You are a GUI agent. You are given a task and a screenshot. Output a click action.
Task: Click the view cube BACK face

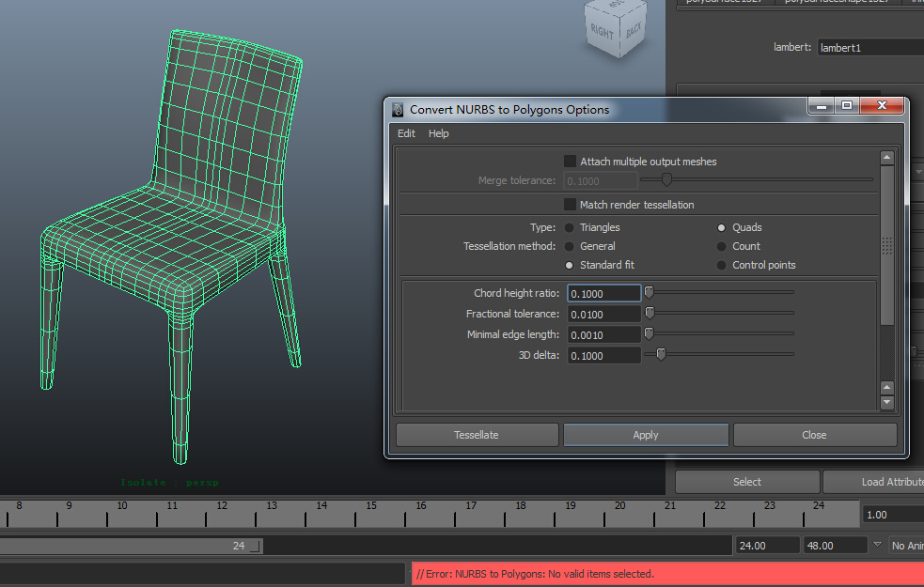pos(633,29)
